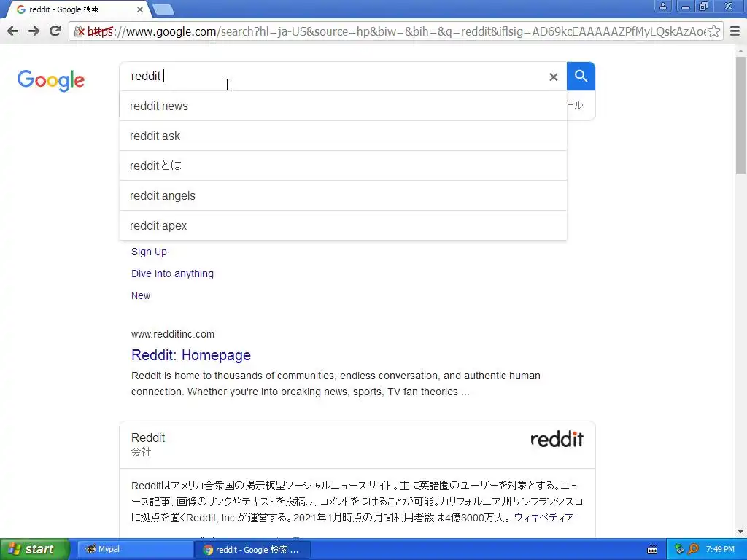
Task: Open the 'Reddit: Homepage' result
Action: click(191, 355)
